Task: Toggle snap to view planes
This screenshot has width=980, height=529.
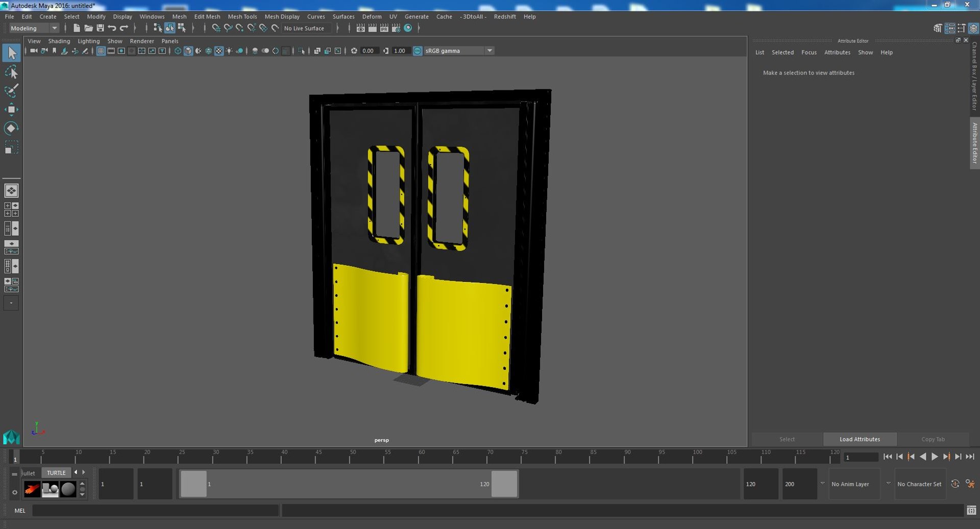Action: [263, 28]
